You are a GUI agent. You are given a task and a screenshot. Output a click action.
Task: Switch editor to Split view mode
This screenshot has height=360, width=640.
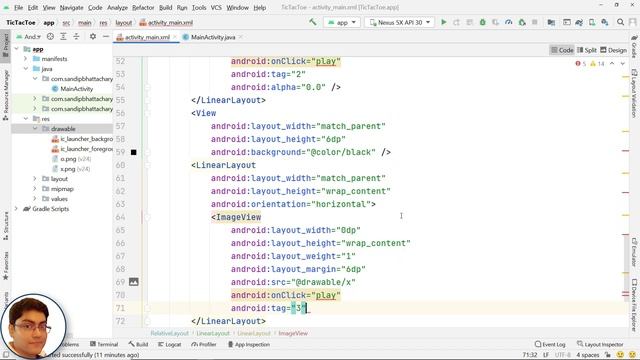[x=587, y=50]
